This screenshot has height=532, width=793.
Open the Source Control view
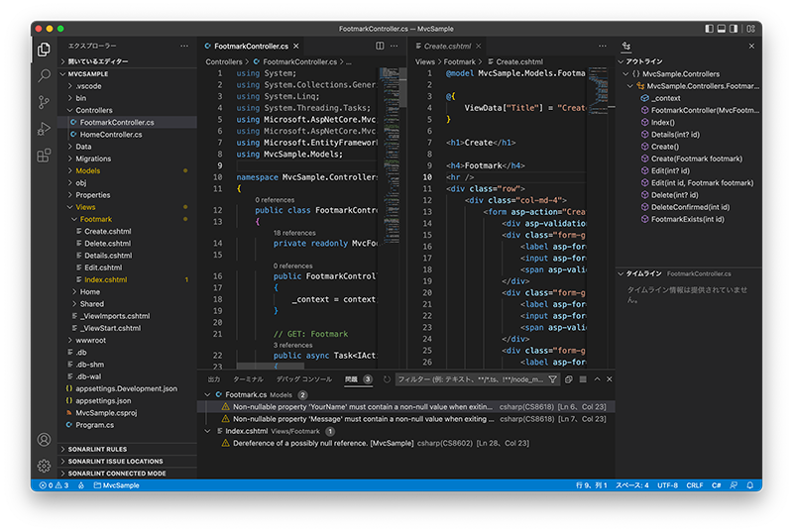pos(44,102)
